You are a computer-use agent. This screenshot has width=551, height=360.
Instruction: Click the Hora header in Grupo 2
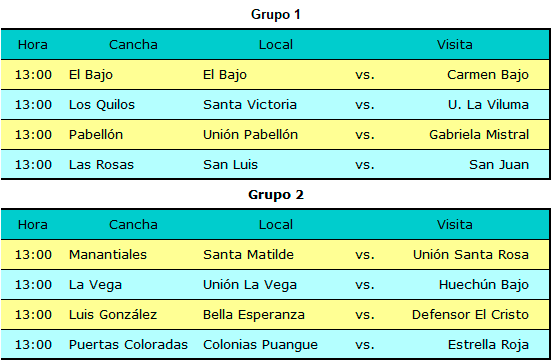click(x=33, y=225)
